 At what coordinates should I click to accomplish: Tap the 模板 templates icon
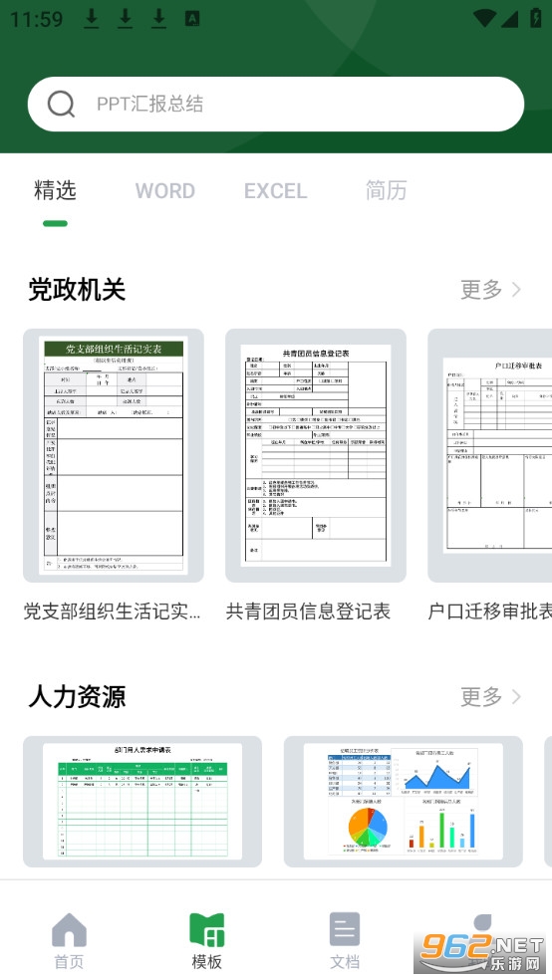(x=207, y=930)
